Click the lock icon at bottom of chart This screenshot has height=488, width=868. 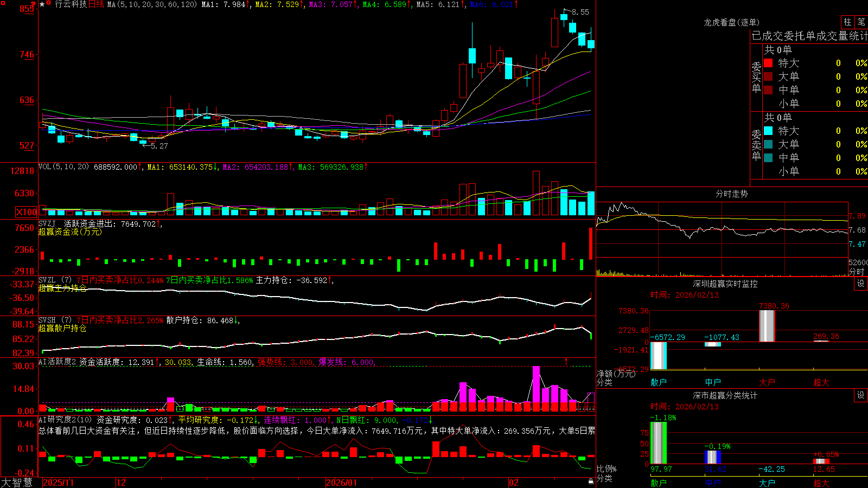pyautogui.click(x=591, y=481)
